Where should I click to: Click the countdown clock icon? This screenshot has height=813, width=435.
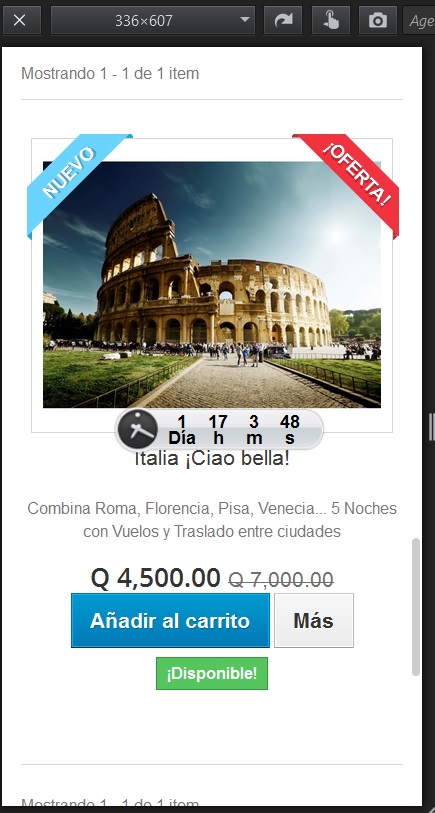137,429
